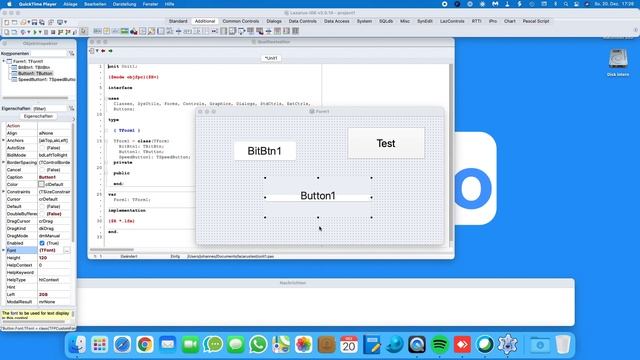Switch to the Common Controls palette tab
Image resolution: width=640 pixels, height=360 pixels.
240,21
